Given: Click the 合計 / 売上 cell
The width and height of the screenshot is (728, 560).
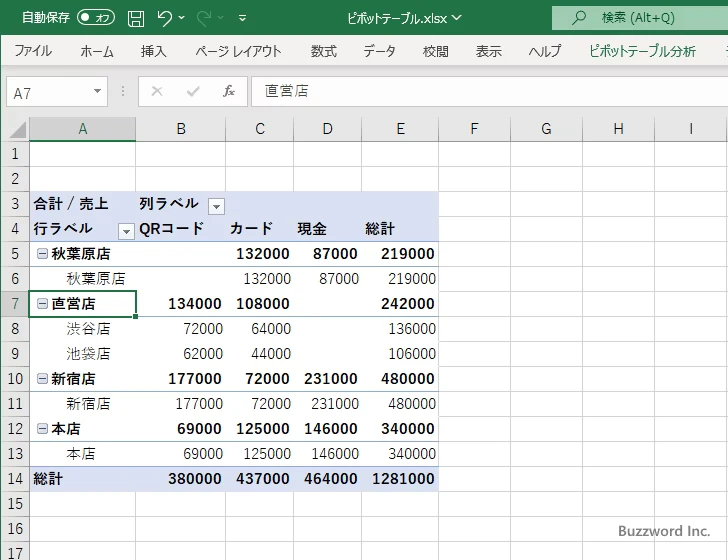Looking at the screenshot, I should pyautogui.click(x=83, y=204).
